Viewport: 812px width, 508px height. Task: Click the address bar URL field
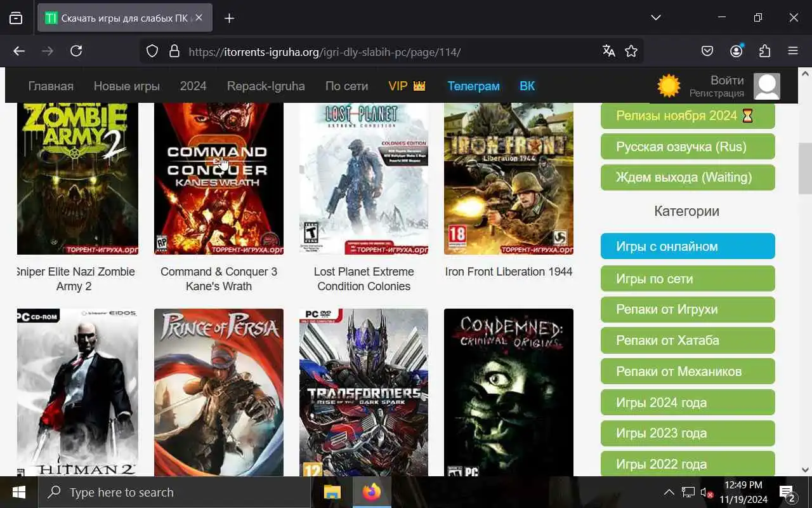coord(392,51)
